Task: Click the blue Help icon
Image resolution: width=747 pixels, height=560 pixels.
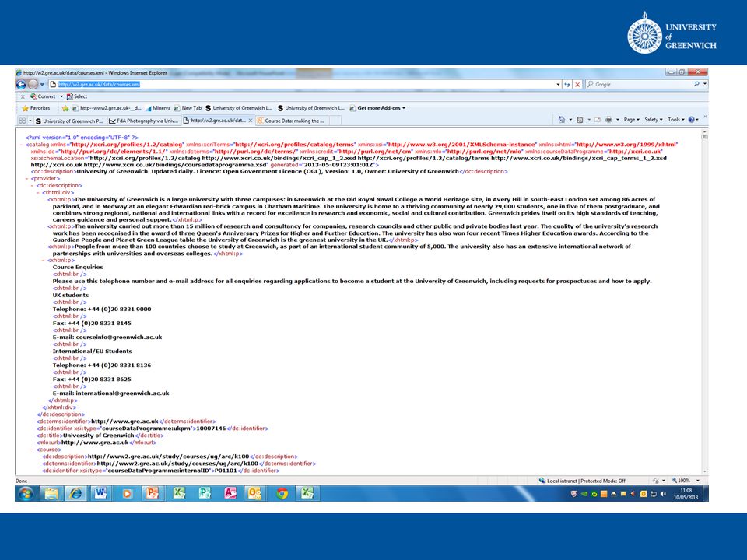Action: (x=691, y=120)
